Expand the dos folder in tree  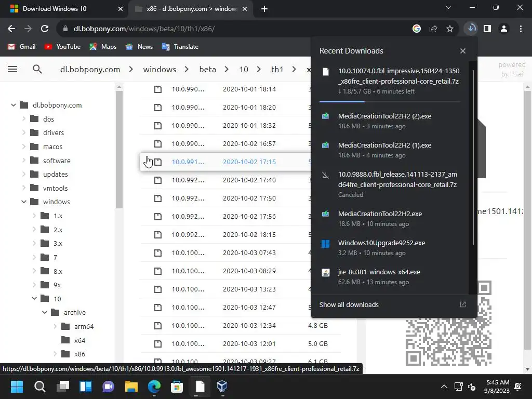[x=24, y=119]
